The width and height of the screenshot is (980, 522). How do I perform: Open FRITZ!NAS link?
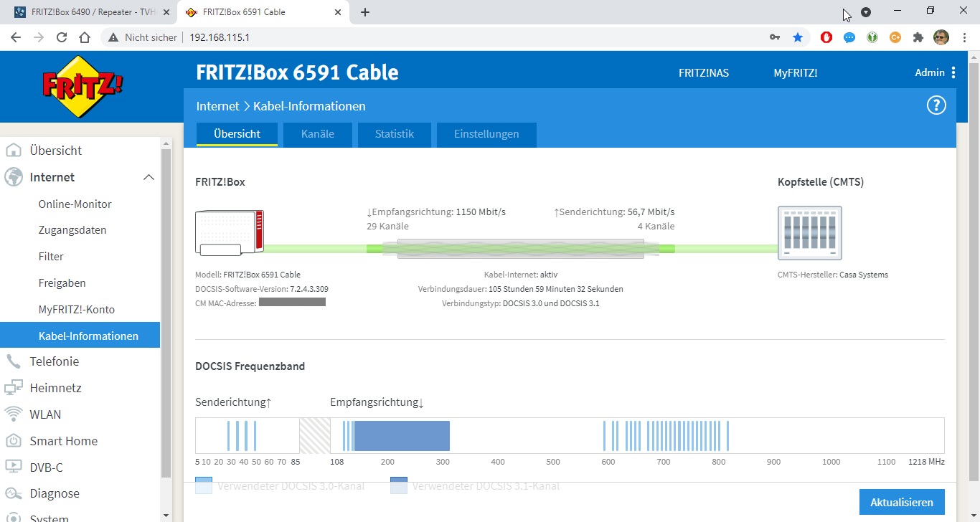(704, 72)
